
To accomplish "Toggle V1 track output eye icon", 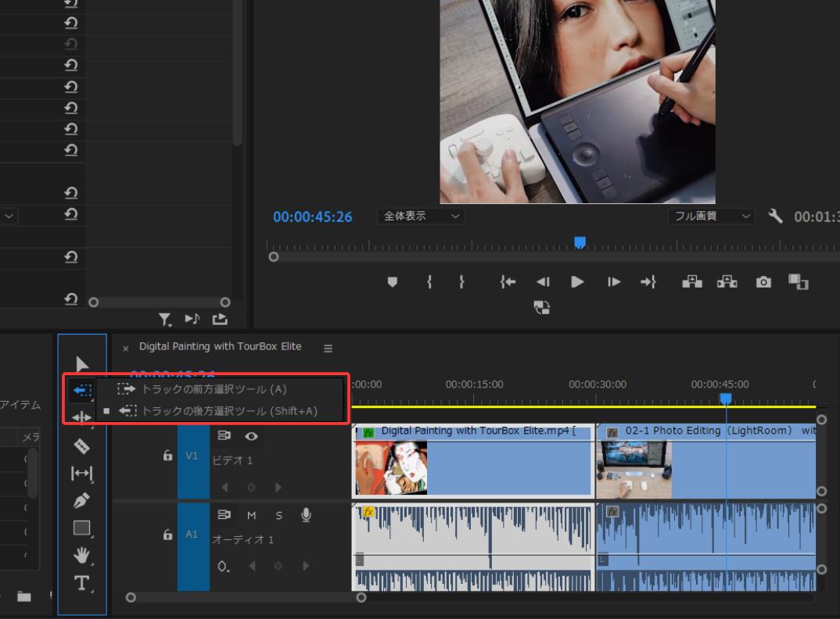I will pos(252,436).
